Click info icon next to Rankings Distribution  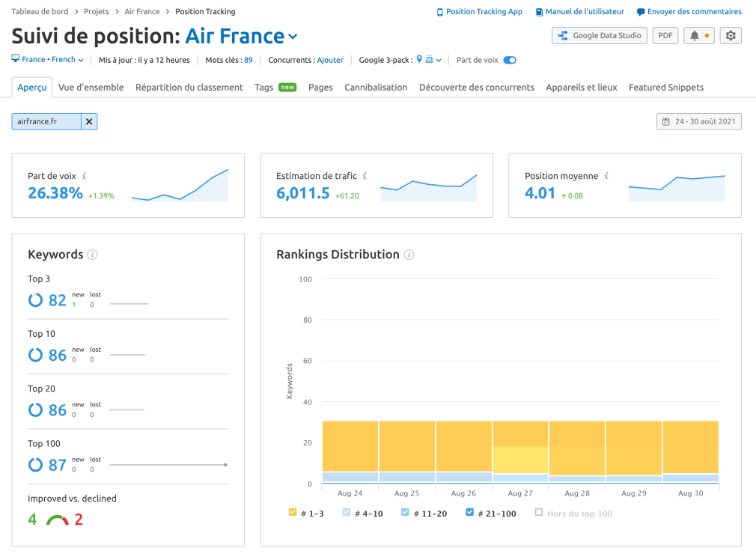point(409,255)
